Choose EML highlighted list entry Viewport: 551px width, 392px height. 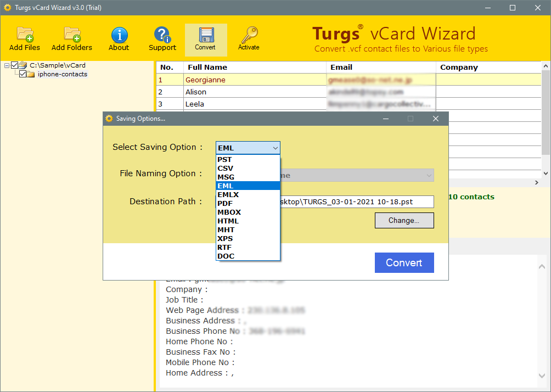[x=248, y=186]
